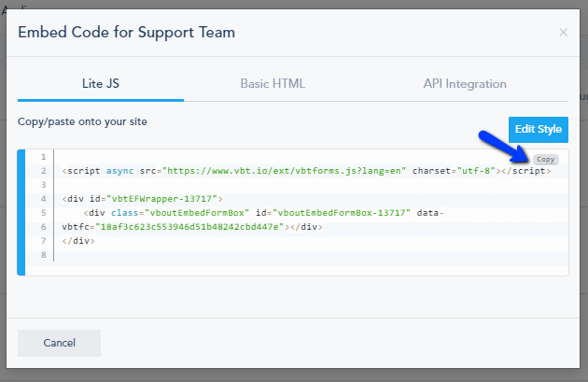Image resolution: width=588 pixels, height=382 pixels.
Task: Copy the embed code with Copy button
Action: 547,160
